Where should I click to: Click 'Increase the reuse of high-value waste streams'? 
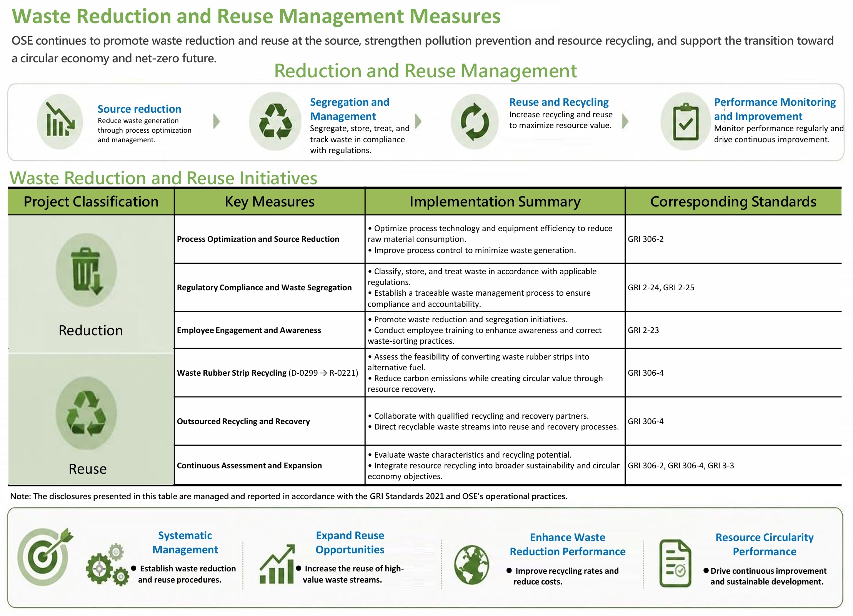(x=350, y=574)
